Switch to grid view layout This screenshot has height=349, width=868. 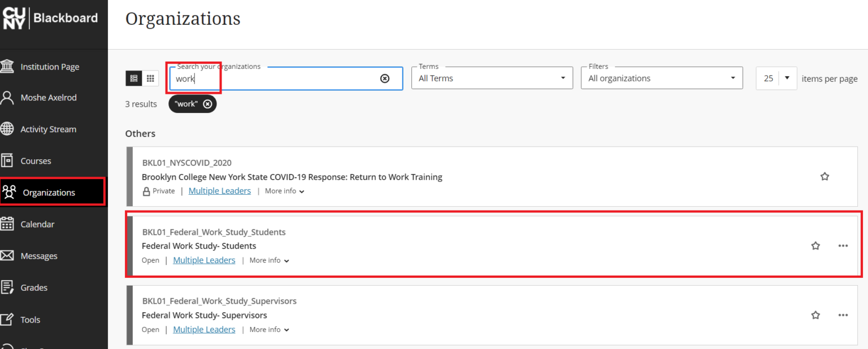pyautogui.click(x=150, y=78)
